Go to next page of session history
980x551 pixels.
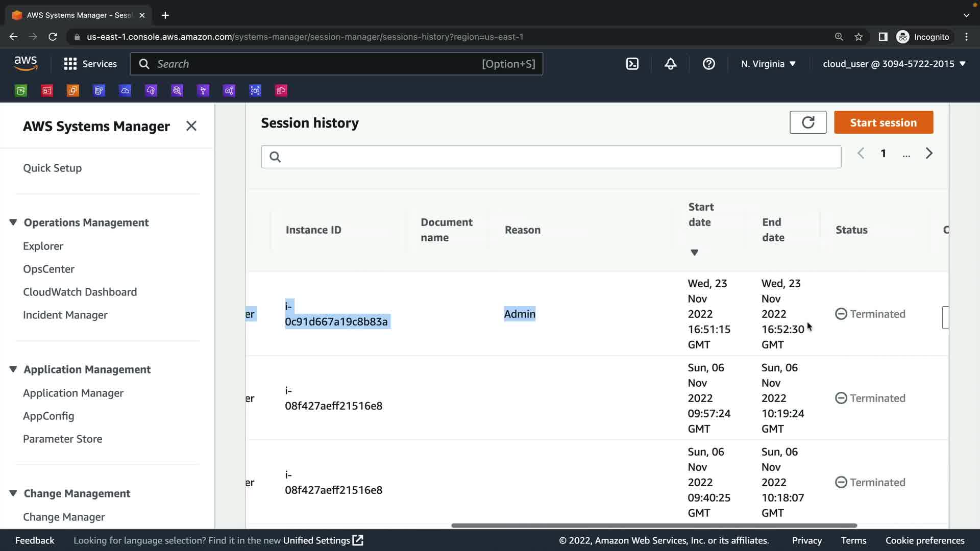(929, 154)
